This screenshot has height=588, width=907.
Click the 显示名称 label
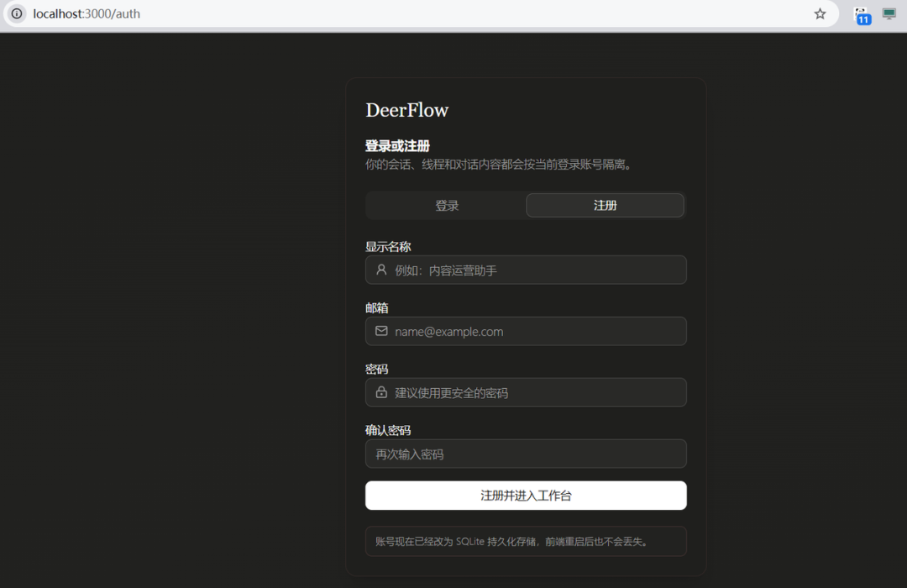pos(388,247)
